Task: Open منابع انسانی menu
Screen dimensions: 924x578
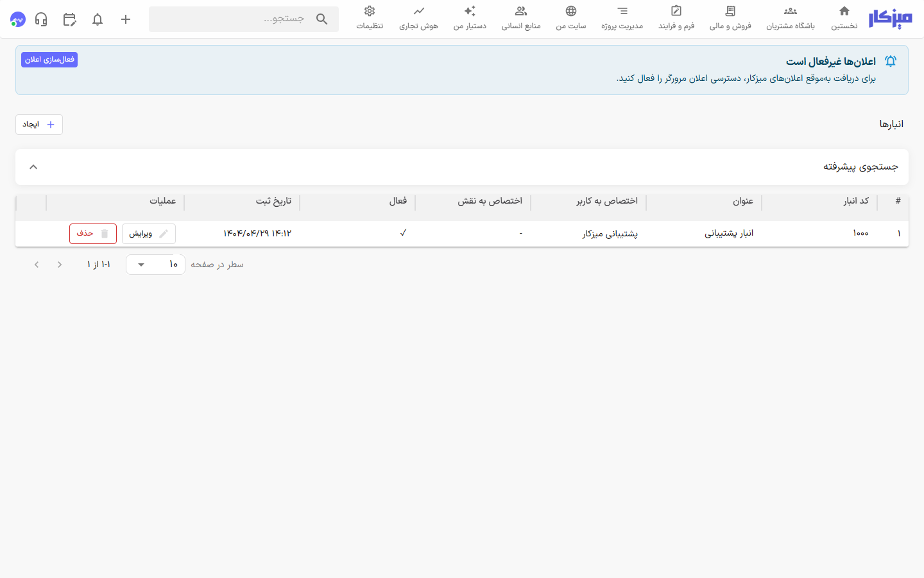Action: 521,18
